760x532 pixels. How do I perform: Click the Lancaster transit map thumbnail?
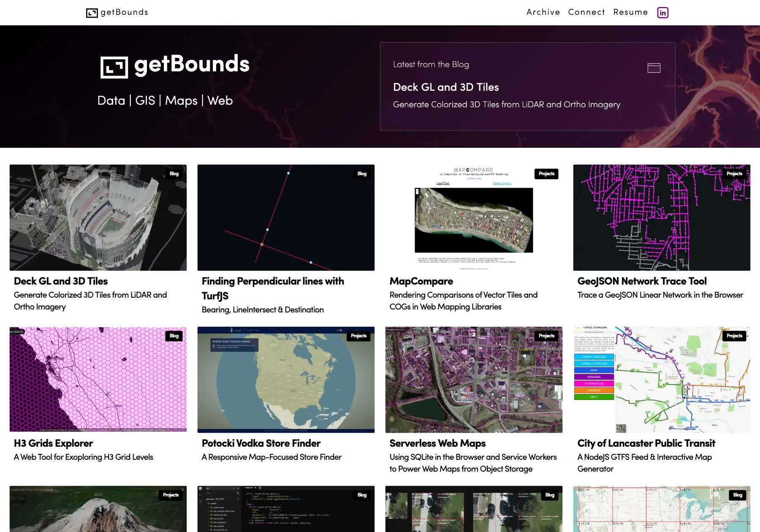pyautogui.click(x=662, y=380)
